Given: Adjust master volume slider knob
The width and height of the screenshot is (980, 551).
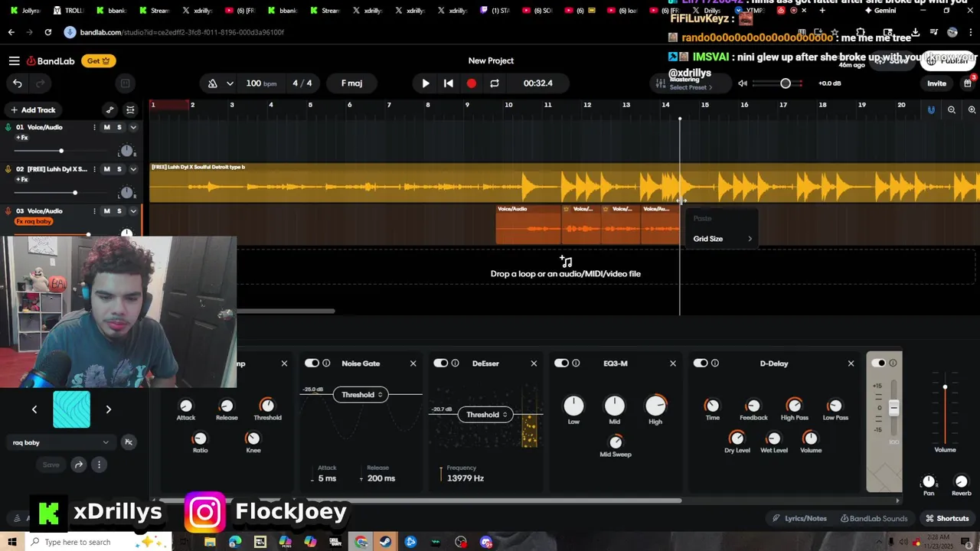Looking at the screenshot, I should [786, 83].
